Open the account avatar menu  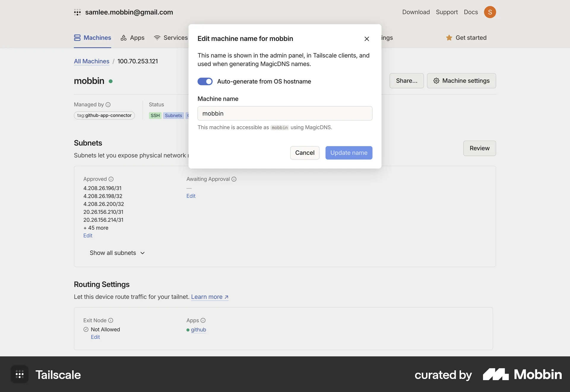[490, 12]
